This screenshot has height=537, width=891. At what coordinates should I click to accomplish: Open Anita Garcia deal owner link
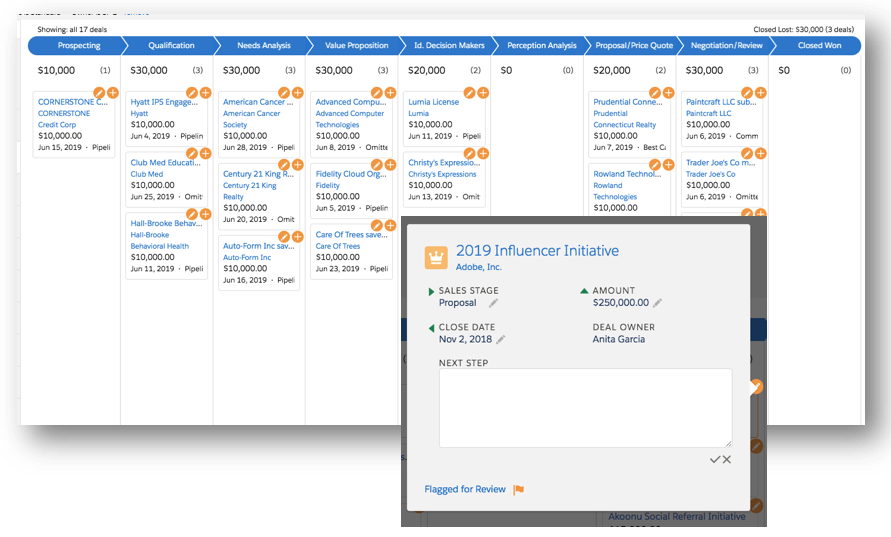coord(618,339)
